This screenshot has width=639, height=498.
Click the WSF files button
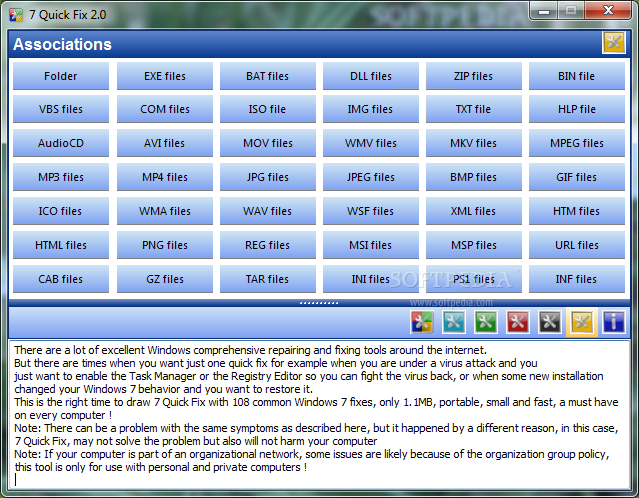coord(371,211)
